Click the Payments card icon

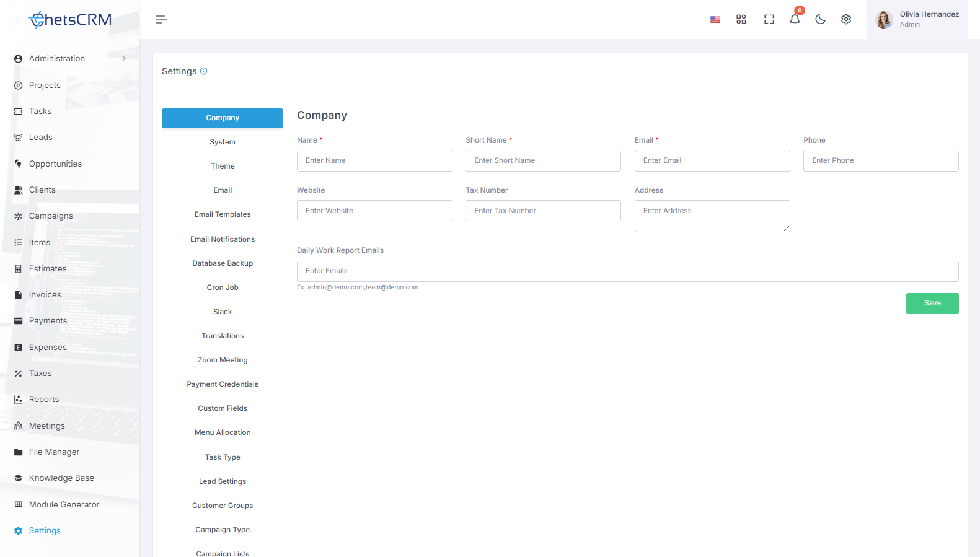pos(18,321)
